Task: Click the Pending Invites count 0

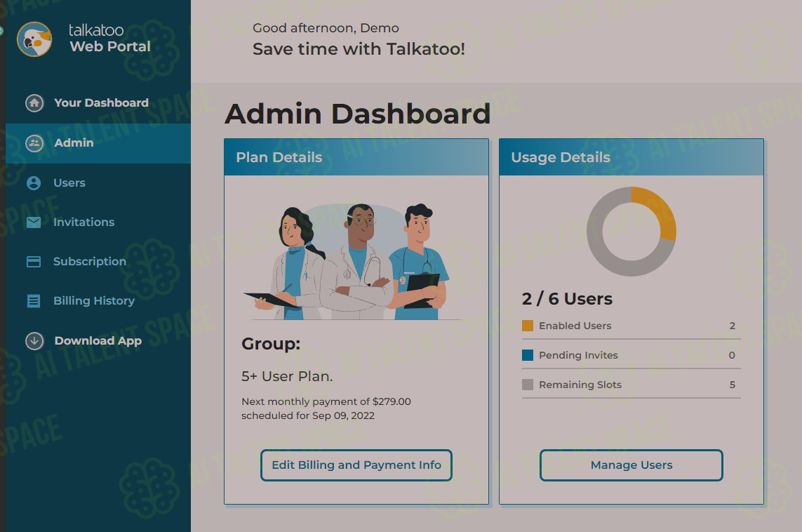Action: coord(732,355)
